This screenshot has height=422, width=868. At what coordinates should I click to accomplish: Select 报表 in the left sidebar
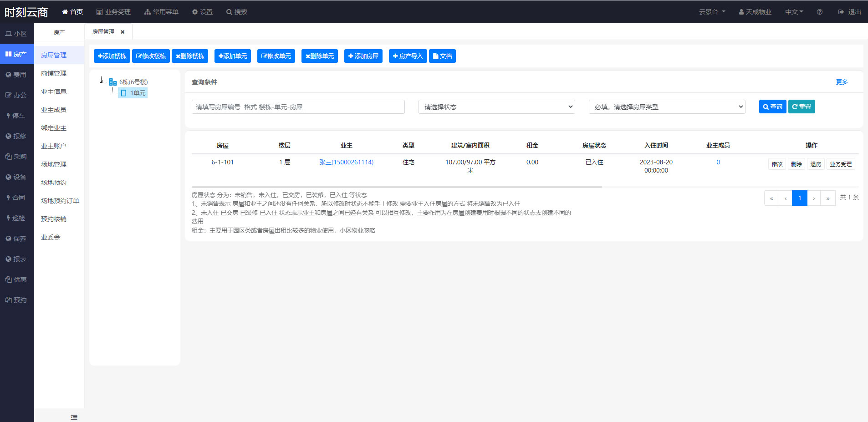tap(17, 259)
